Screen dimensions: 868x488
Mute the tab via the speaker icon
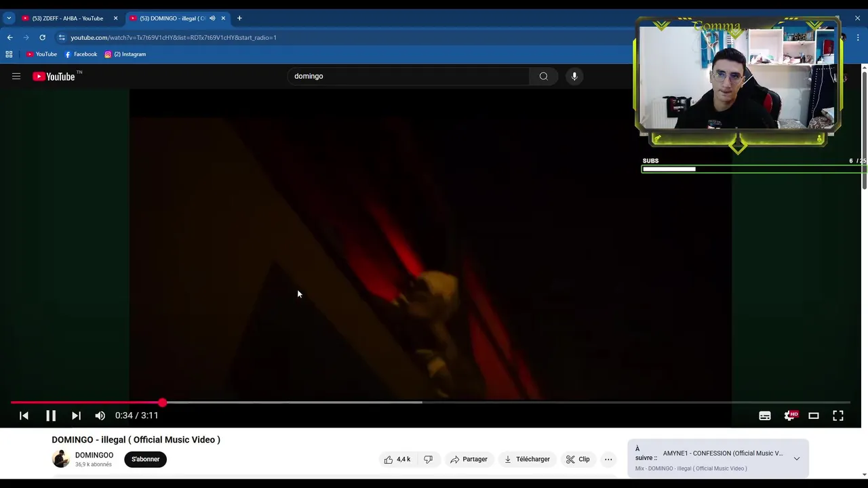point(212,18)
